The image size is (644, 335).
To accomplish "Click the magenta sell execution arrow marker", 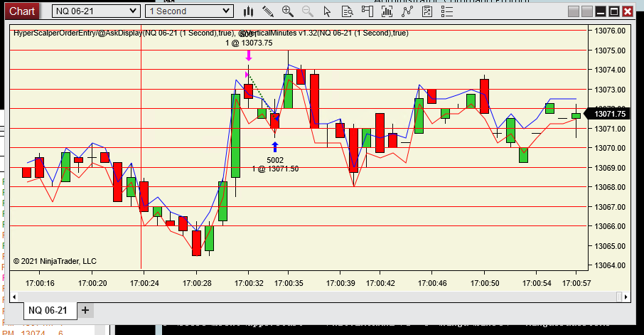I will (249, 55).
